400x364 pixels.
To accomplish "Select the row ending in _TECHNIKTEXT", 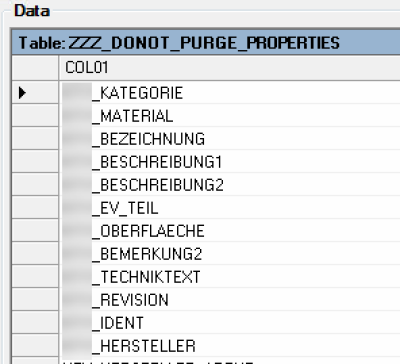I will [x=230, y=276].
